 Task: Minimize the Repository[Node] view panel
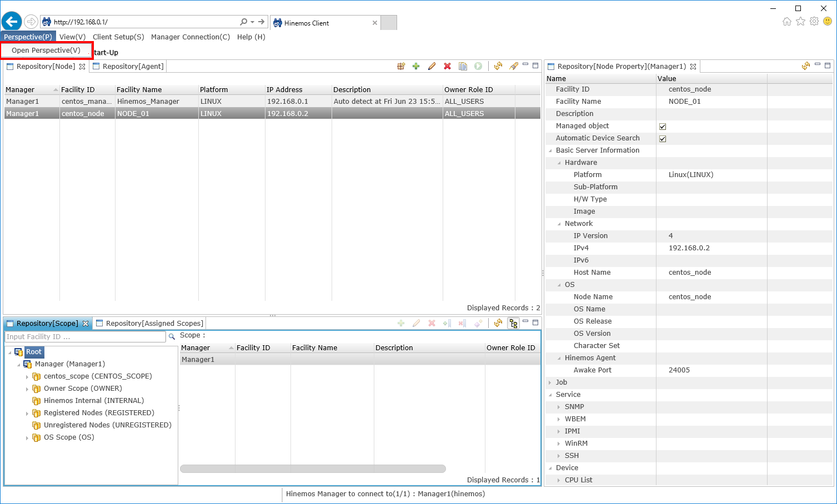click(x=525, y=65)
